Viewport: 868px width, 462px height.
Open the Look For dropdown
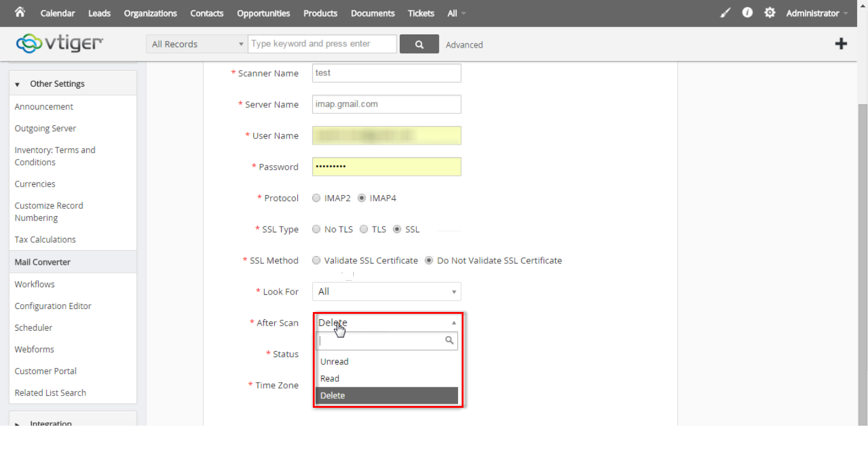coord(386,292)
